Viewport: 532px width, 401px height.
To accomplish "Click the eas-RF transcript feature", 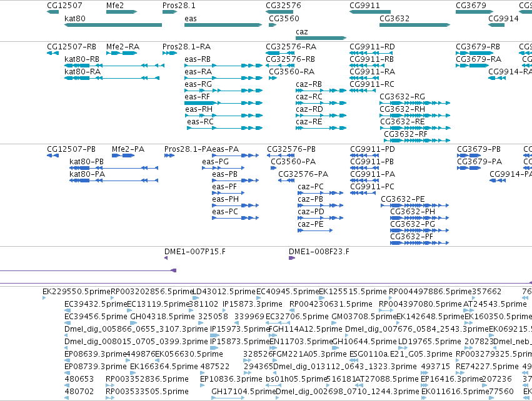I will [x=223, y=103].
